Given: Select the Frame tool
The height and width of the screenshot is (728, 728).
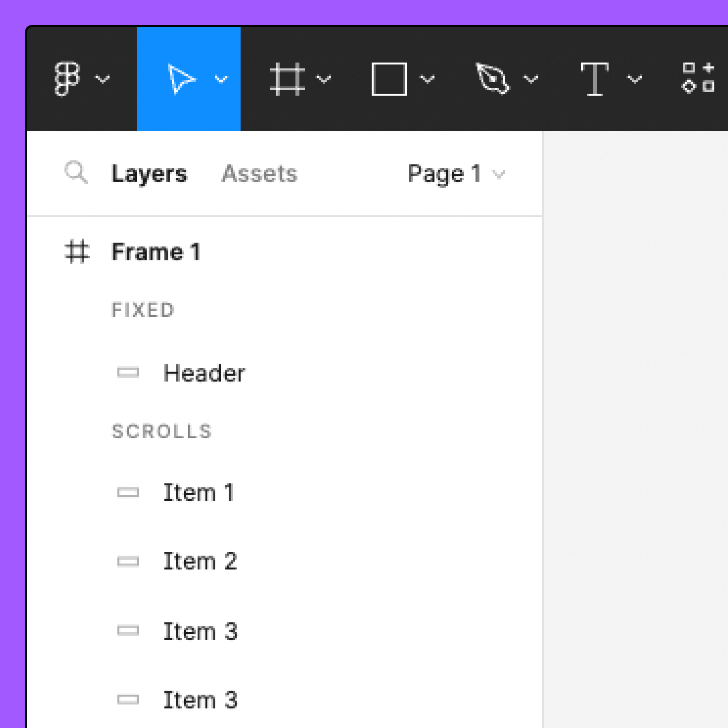Looking at the screenshot, I should (x=288, y=78).
